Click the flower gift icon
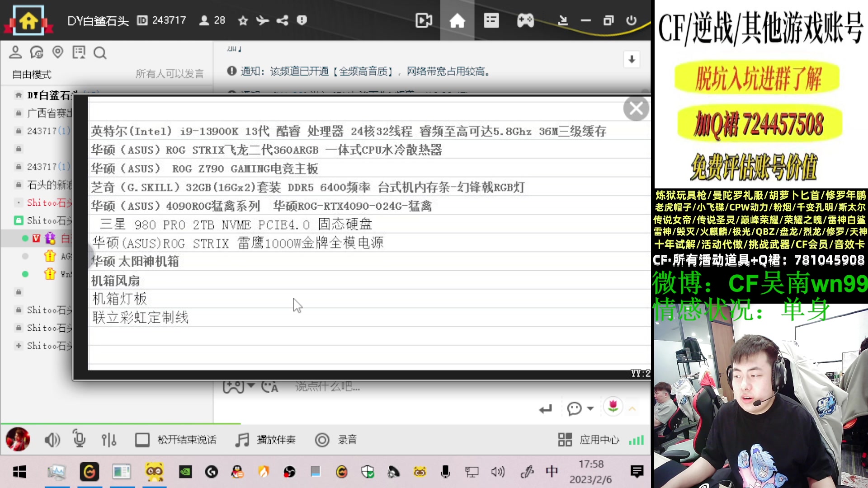The height and width of the screenshot is (488, 868). 613,407
